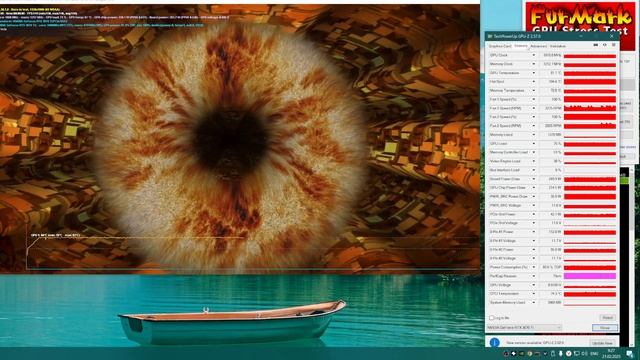Open the 8-Pin #1 Power dropdown
The image size is (640, 360).
click(533, 232)
